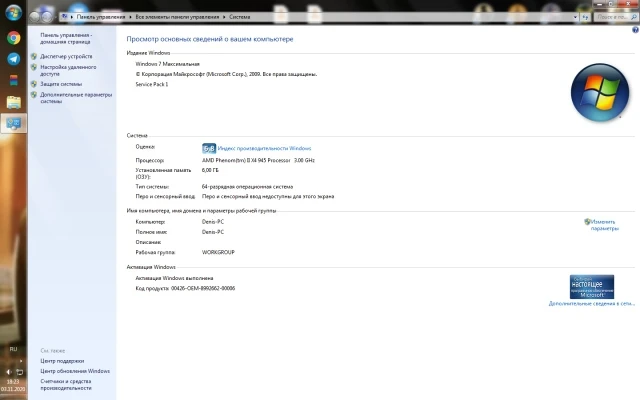
Task: Select the active Control Panel taskbar button
Action: click(x=13, y=123)
